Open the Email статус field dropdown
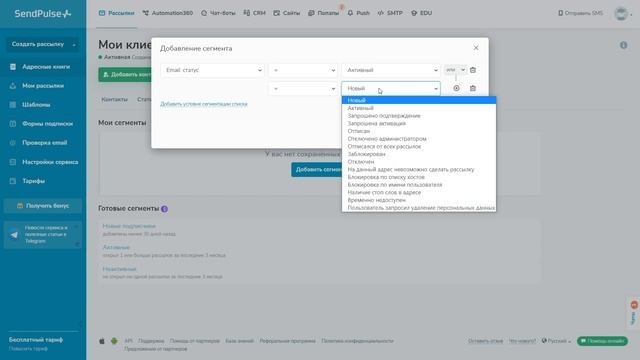The image size is (640, 360). point(212,70)
